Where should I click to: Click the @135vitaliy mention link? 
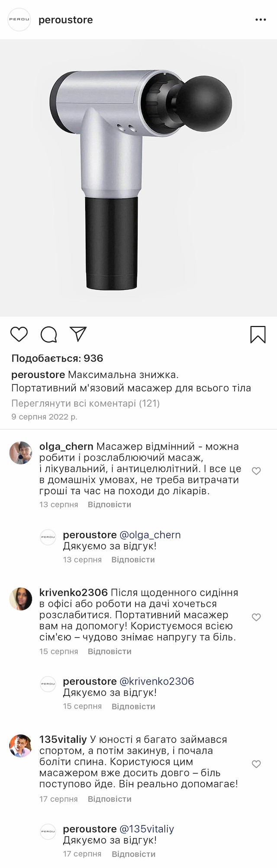[146, 829]
